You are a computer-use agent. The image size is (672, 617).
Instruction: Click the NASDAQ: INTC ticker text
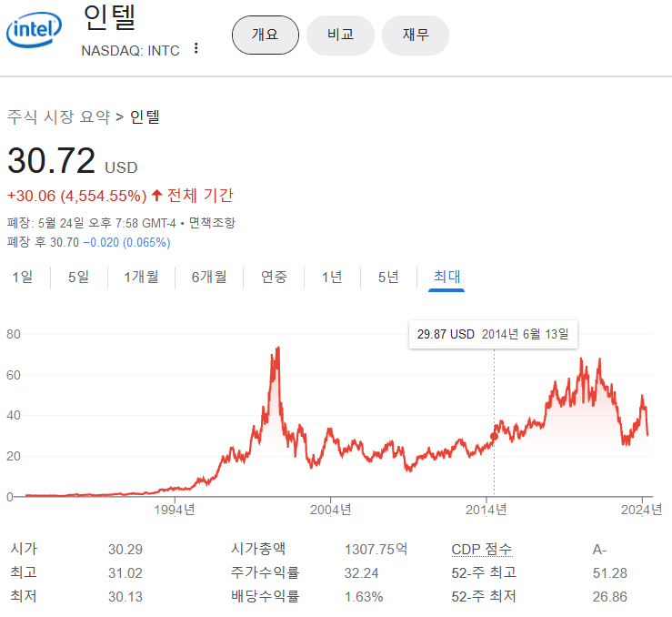[x=130, y=51]
